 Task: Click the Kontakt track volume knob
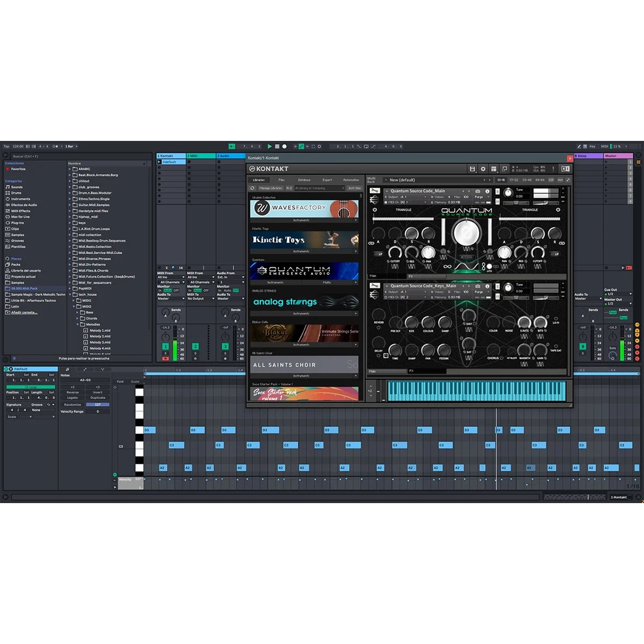tap(165, 337)
